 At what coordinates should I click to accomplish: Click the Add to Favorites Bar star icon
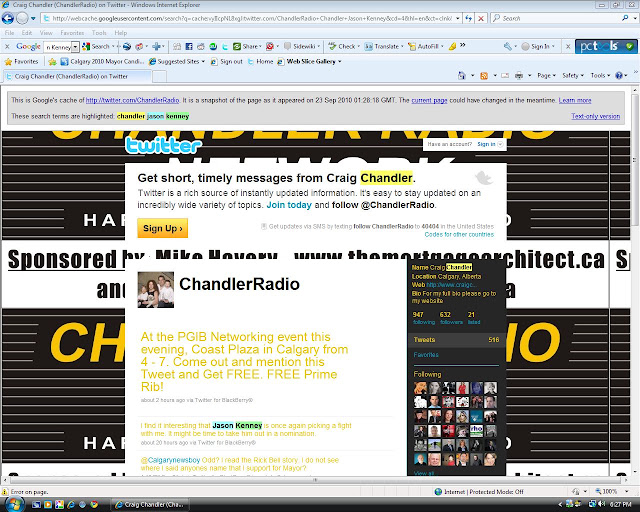click(x=52, y=62)
